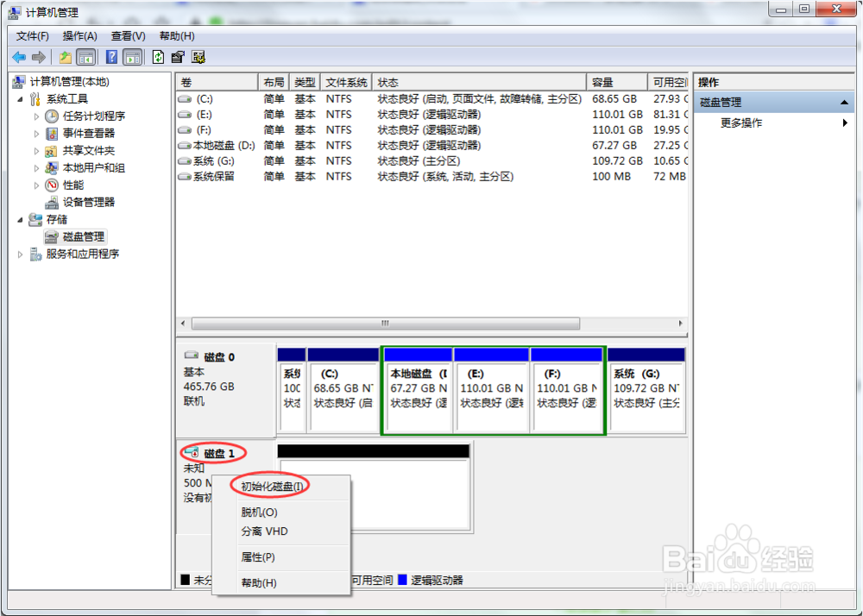Image resolution: width=863 pixels, height=616 pixels.
Task: Select the 系统保留 volume row
Action: 432,177
